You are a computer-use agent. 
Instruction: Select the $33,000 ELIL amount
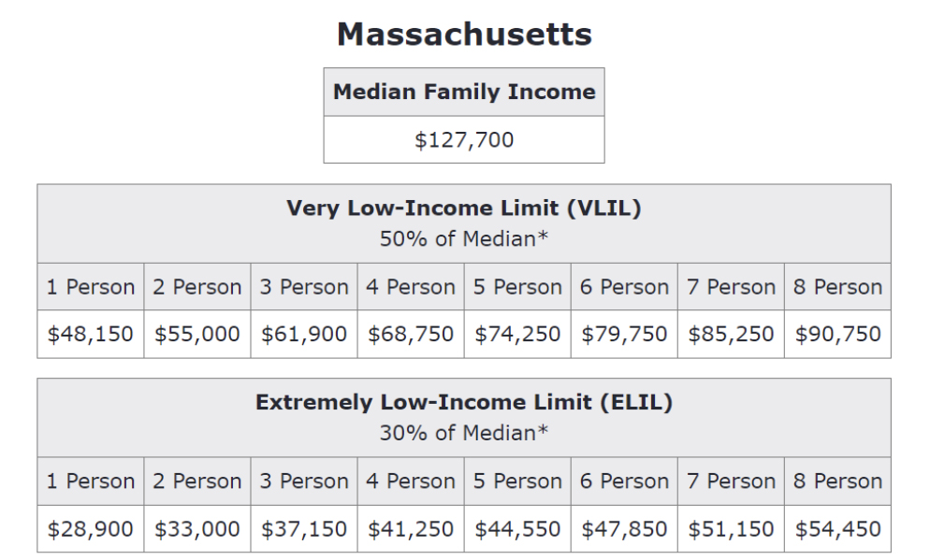click(197, 528)
